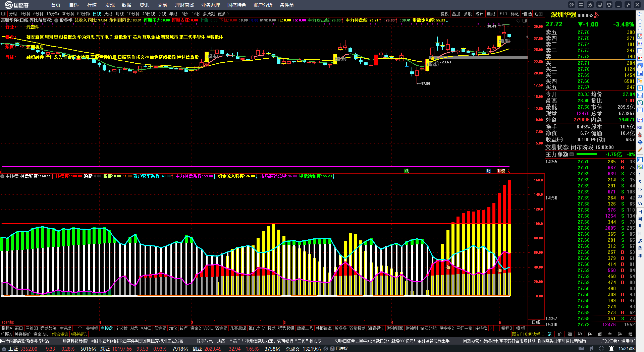Click the 返回 button
Image resolution: width=644 pixels, height=352 pixels.
point(539,14)
